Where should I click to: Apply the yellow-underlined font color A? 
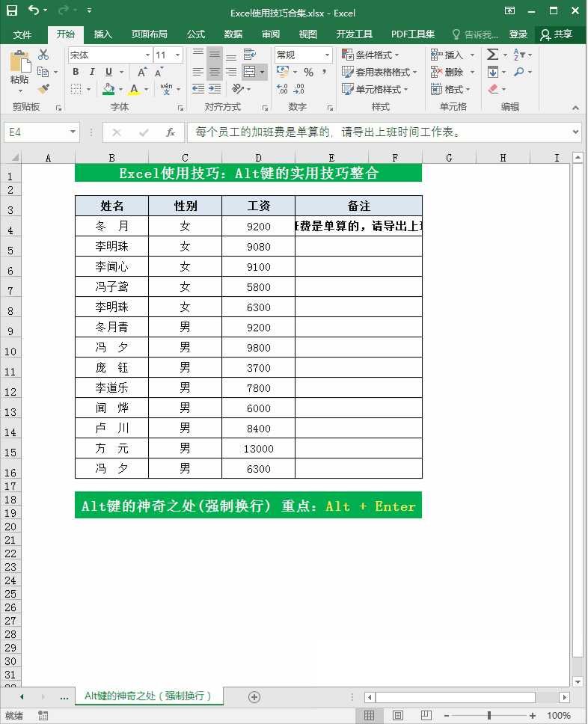pyautogui.click(x=135, y=89)
